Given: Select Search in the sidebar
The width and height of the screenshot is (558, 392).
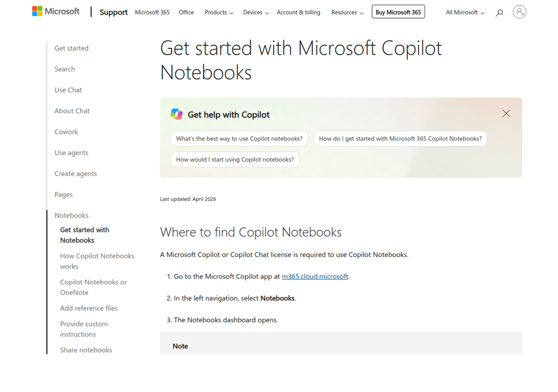Looking at the screenshot, I should pyautogui.click(x=65, y=69).
